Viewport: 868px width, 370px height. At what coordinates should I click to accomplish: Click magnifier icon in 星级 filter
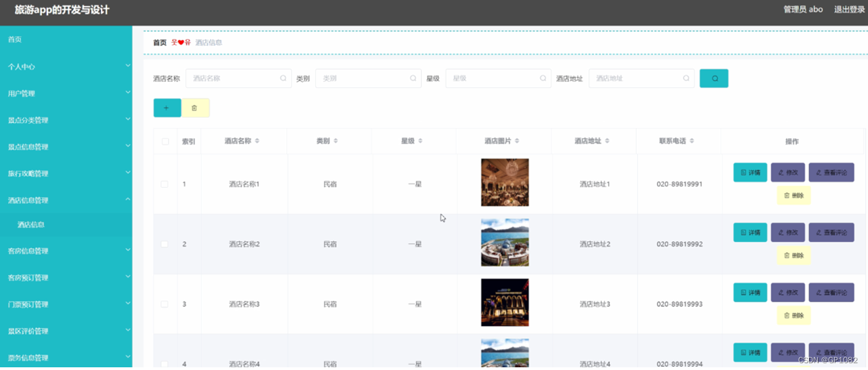tap(543, 79)
